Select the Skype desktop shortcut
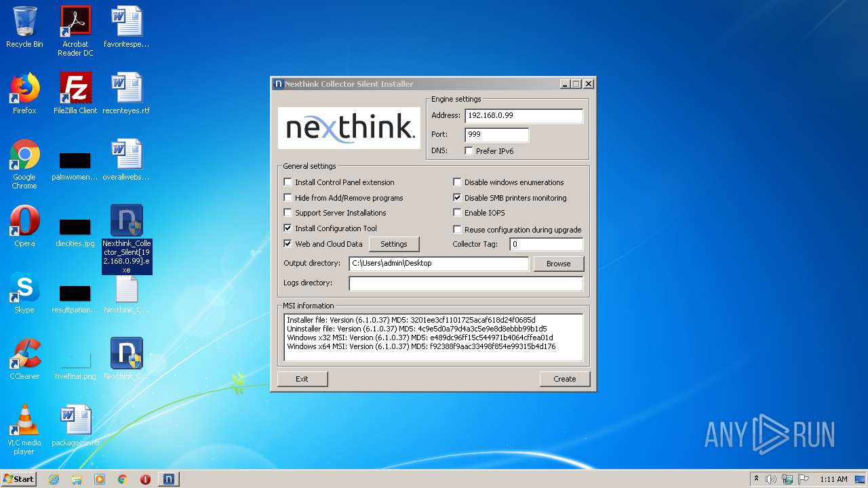The height and width of the screenshot is (488, 868). point(24,293)
